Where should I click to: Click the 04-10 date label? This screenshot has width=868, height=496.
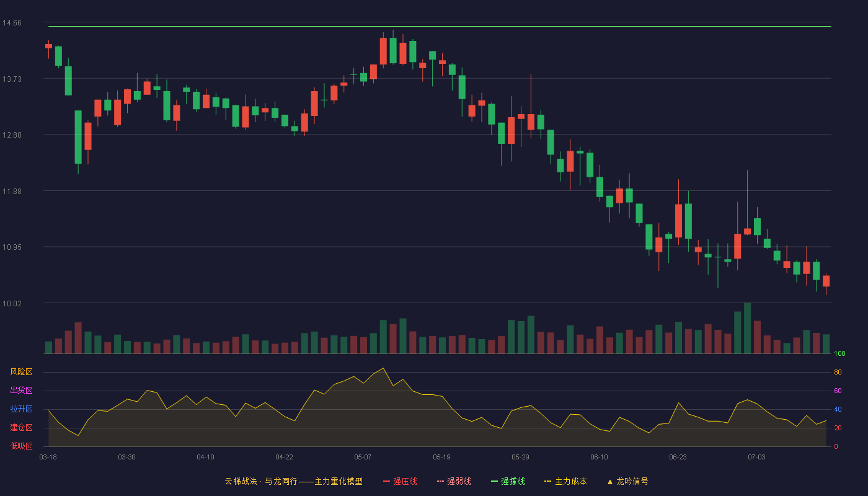(x=205, y=457)
